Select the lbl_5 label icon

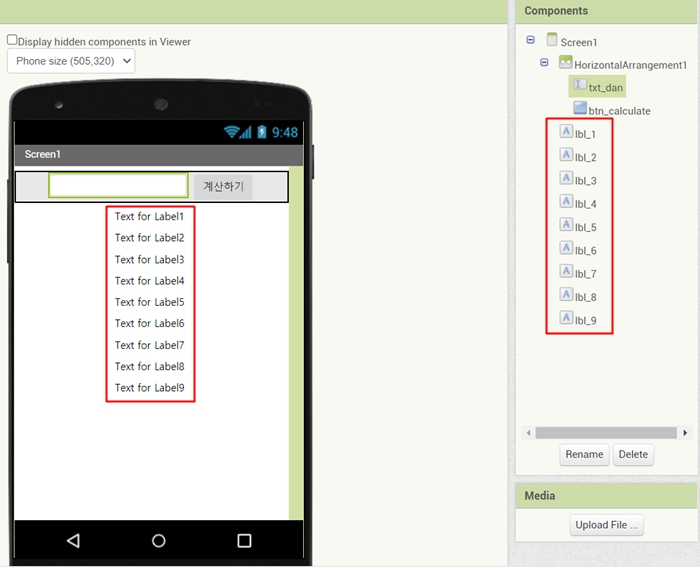pos(566,224)
